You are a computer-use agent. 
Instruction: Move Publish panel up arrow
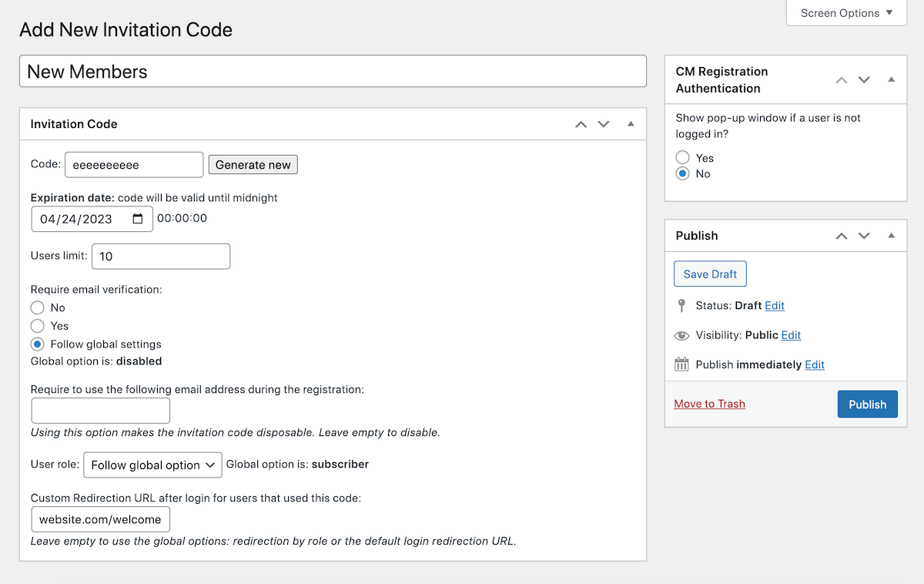click(x=842, y=236)
